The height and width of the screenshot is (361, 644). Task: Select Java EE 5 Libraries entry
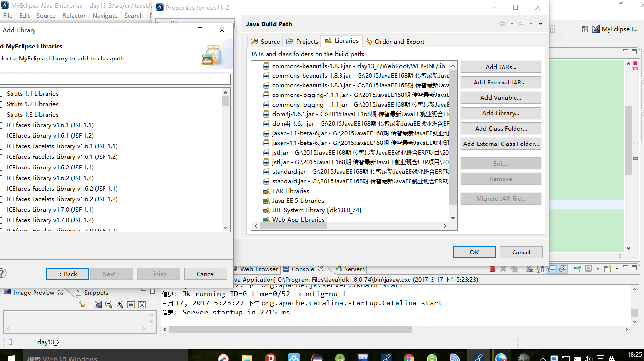coord(293,201)
